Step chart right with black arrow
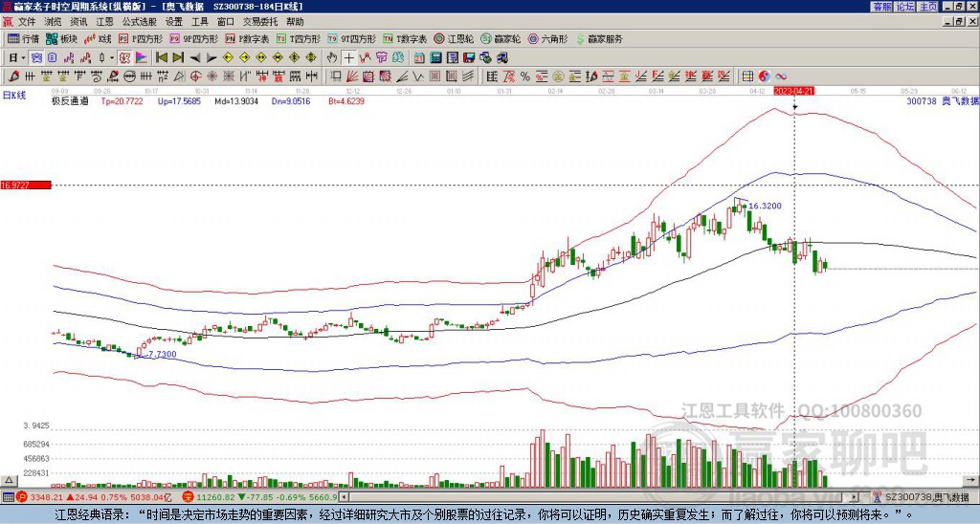 click(212, 58)
